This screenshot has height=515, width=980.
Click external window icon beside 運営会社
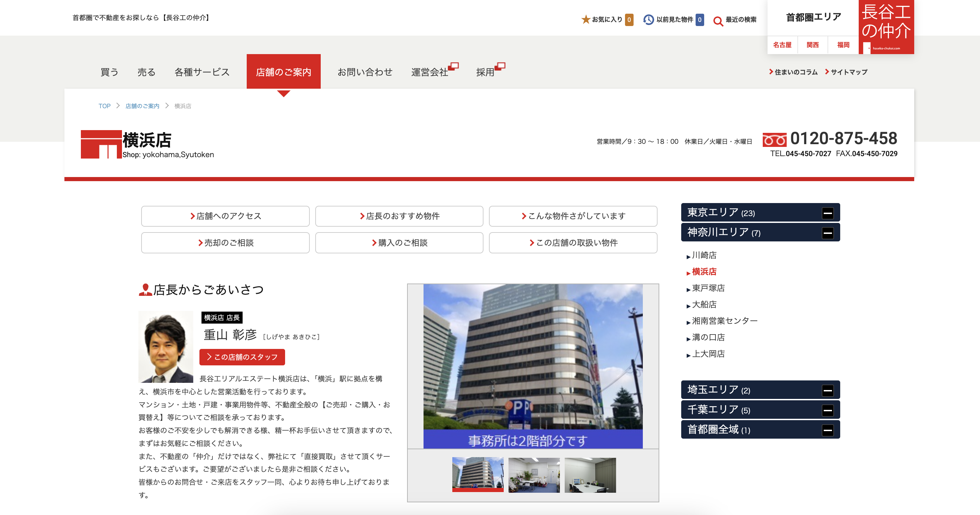click(453, 66)
